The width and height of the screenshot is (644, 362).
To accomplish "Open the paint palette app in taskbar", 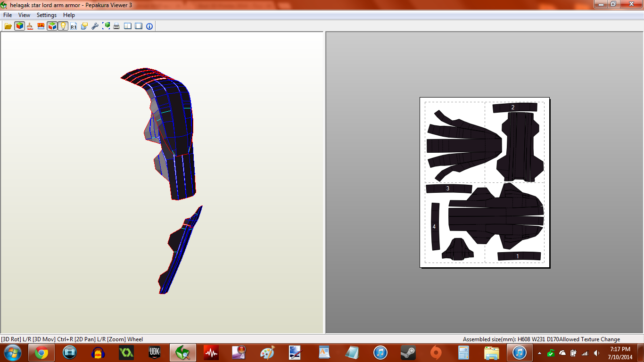I will (267, 353).
